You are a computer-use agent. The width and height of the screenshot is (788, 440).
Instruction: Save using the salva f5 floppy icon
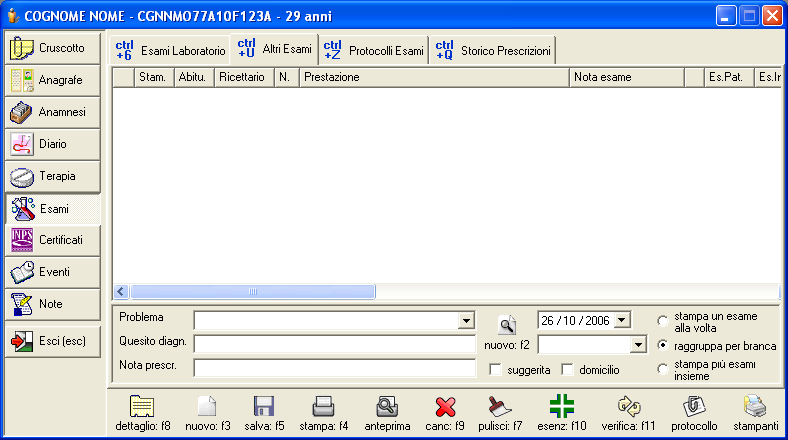pyautogui.click(x=264, y=407)
